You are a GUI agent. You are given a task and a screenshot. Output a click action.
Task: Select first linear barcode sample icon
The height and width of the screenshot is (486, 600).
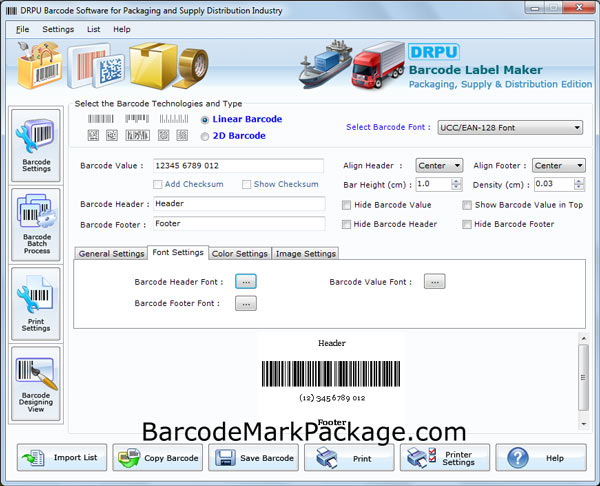[101, 119]
